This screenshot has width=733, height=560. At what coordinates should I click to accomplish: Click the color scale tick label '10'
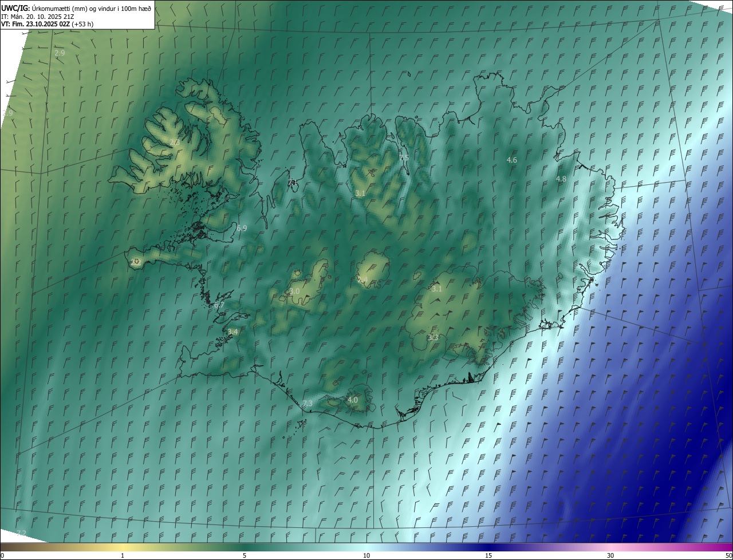(x=366, y=555)
